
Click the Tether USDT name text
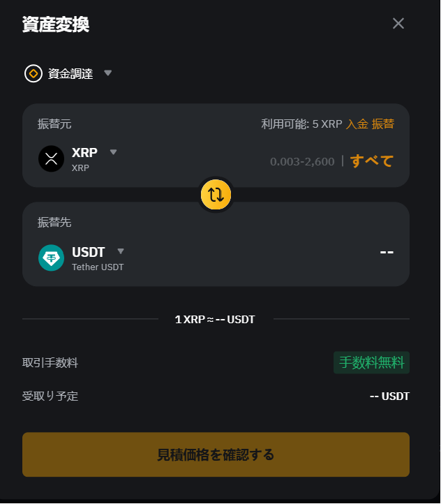pos(98,267)
